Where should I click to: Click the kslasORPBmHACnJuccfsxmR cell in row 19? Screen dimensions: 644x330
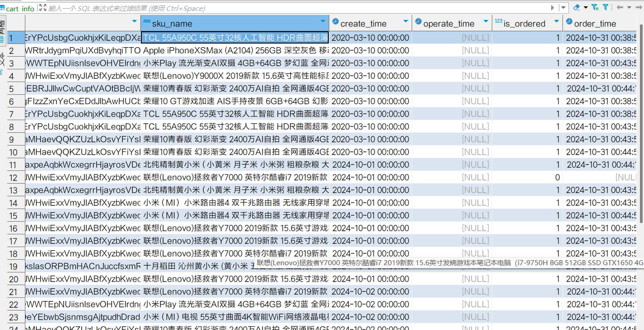pyautogui.click(x=83, y=266)
